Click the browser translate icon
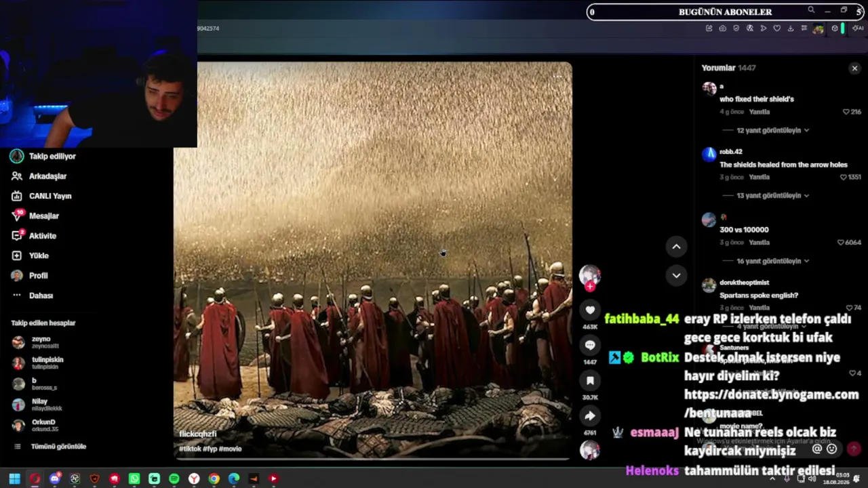Screen dimensions: 868x488 (x=749, y=28)
